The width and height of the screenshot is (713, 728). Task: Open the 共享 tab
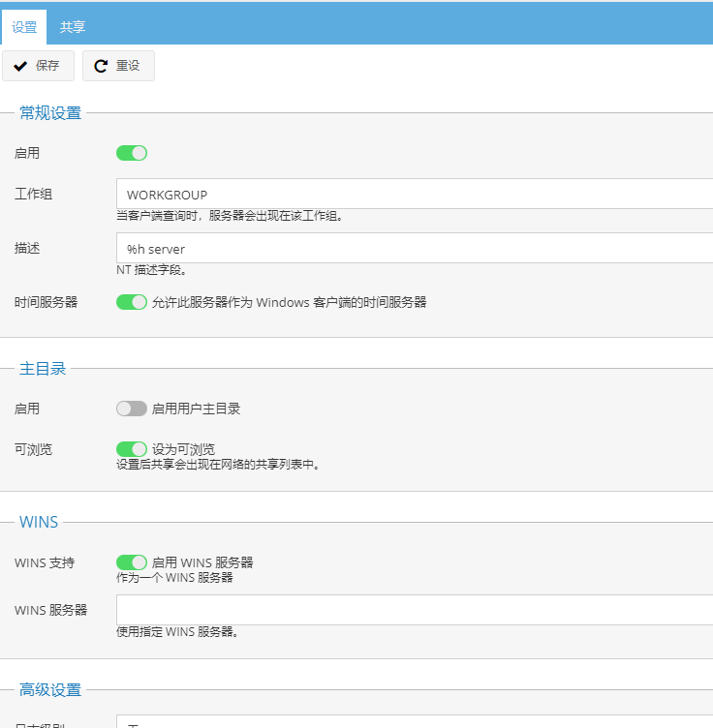pos(73,27)
